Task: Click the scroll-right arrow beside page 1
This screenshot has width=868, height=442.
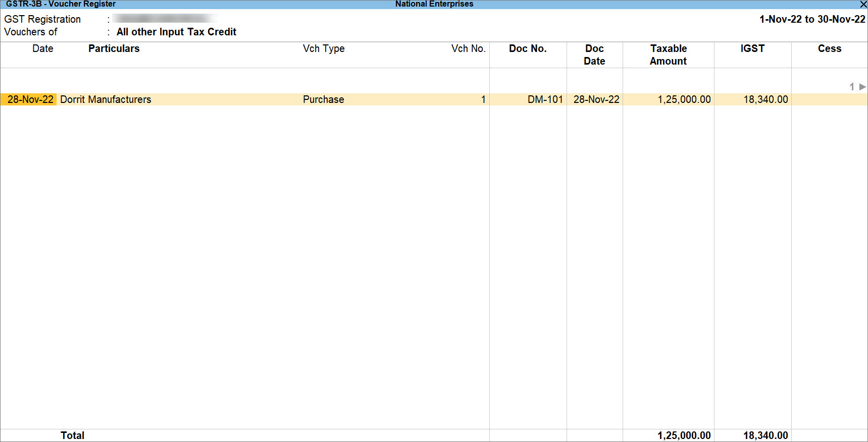Action: click(x=862, y=87)
